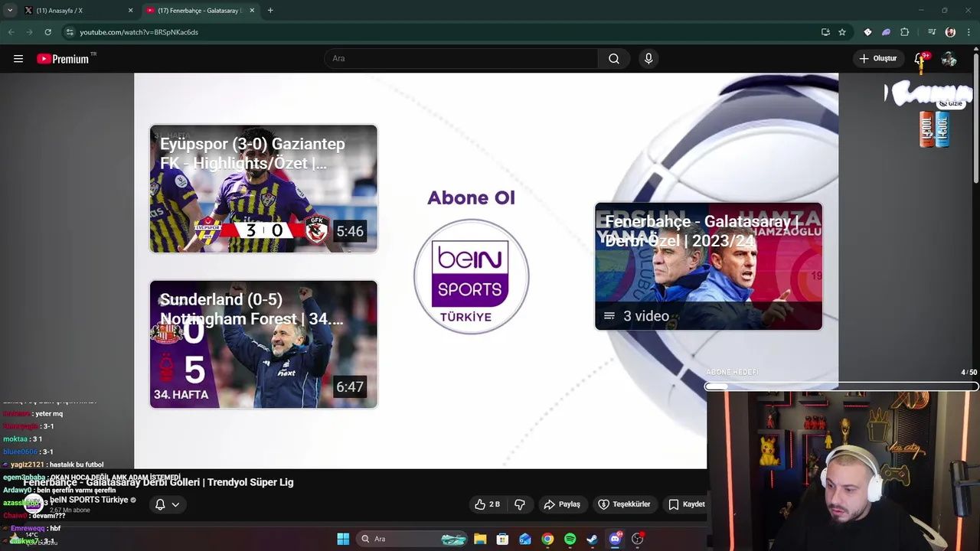The image size is (980, 551).
Task: Open the account avatar menu
Action: (949, 59)
